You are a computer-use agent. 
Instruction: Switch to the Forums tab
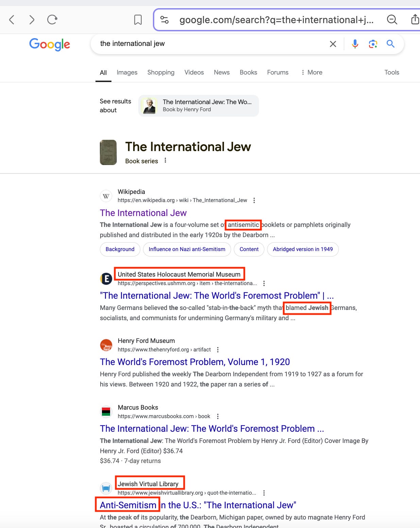click(x=278, y=72)
